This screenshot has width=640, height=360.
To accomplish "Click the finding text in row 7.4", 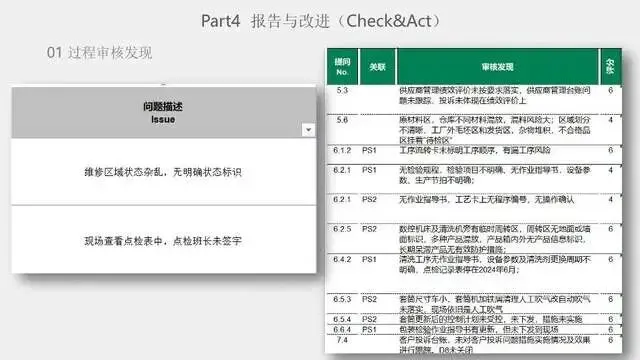I will (495, 345).
